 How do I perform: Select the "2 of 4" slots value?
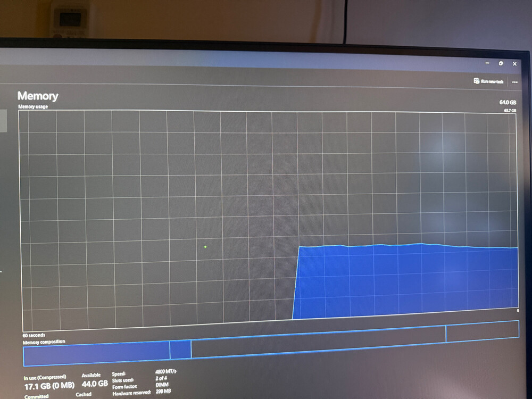[x=161, y=378]
